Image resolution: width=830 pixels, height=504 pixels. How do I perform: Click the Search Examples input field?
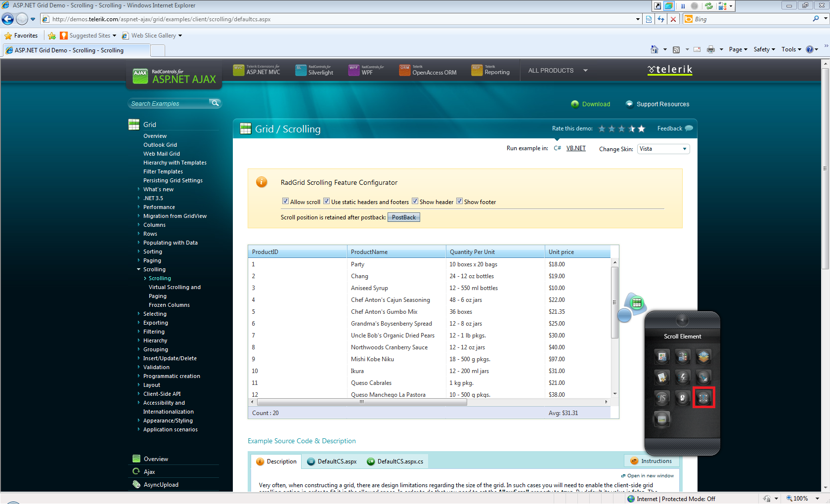[x=169, y=104]
